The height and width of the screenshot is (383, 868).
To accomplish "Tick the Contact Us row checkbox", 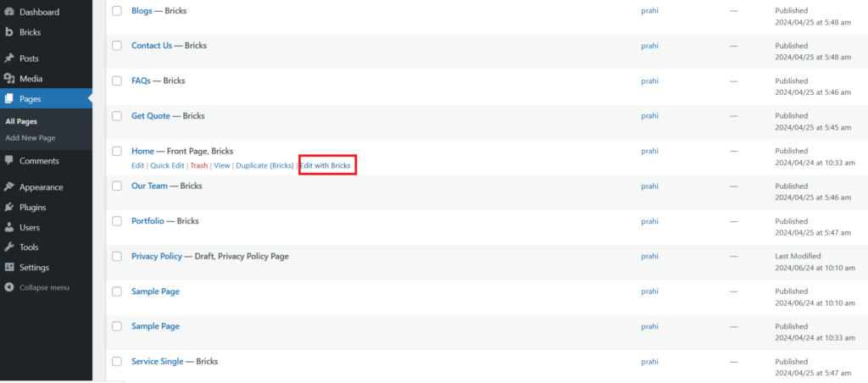I will 117,46.
